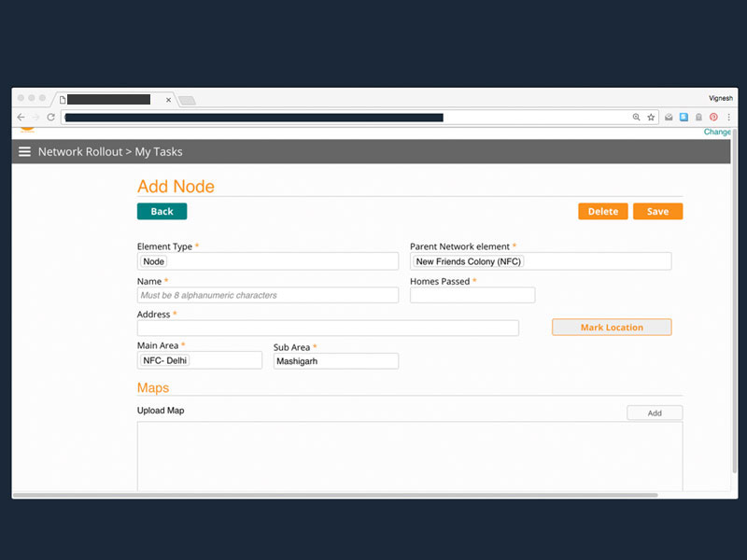
Task: Open a new browser tab
Action: click(187, 100)
